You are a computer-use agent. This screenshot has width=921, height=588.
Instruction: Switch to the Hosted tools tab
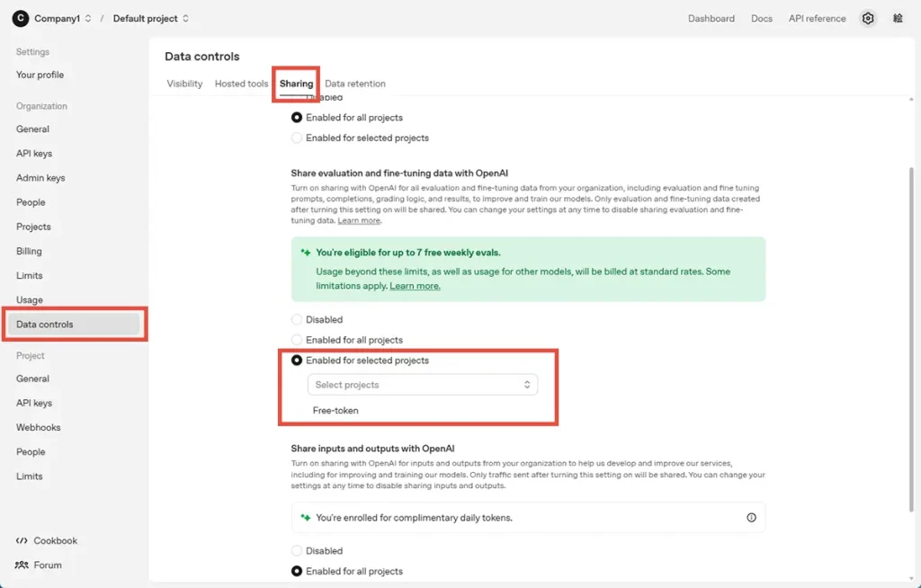click(x=241, y=84)
